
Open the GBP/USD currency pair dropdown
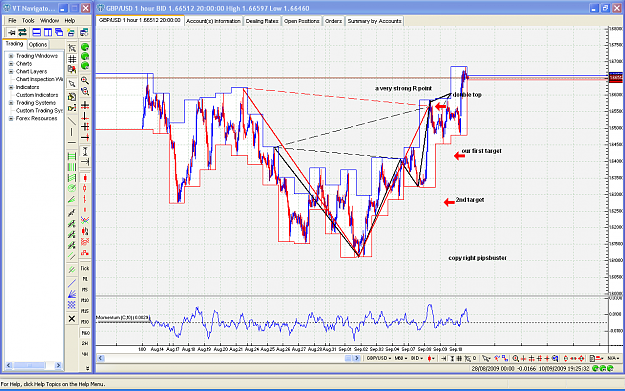tap(379, 358)
